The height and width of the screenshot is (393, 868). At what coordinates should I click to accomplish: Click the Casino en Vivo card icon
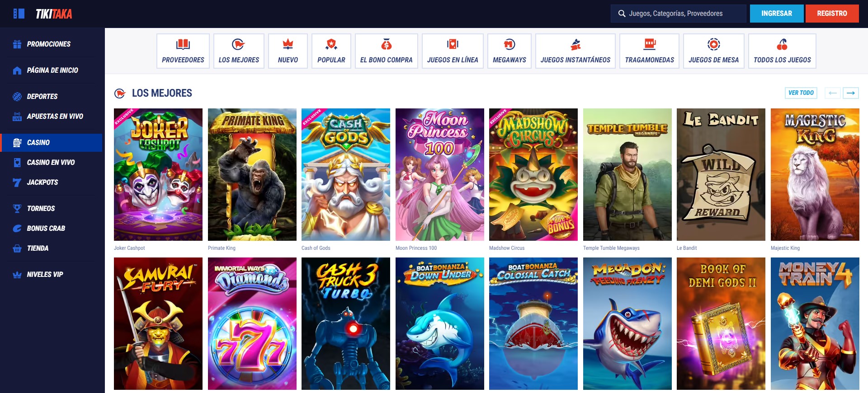pyautogui.click(x=17, y=163)
